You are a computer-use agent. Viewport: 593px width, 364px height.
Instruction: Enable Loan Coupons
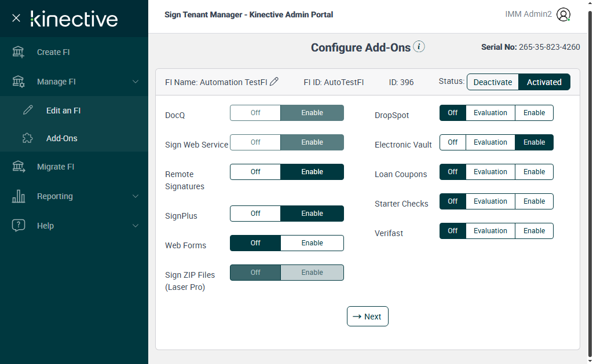[x=534, y=172]
